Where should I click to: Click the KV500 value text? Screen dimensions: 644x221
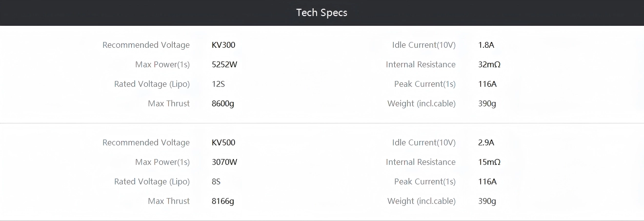tap(223, 142)
